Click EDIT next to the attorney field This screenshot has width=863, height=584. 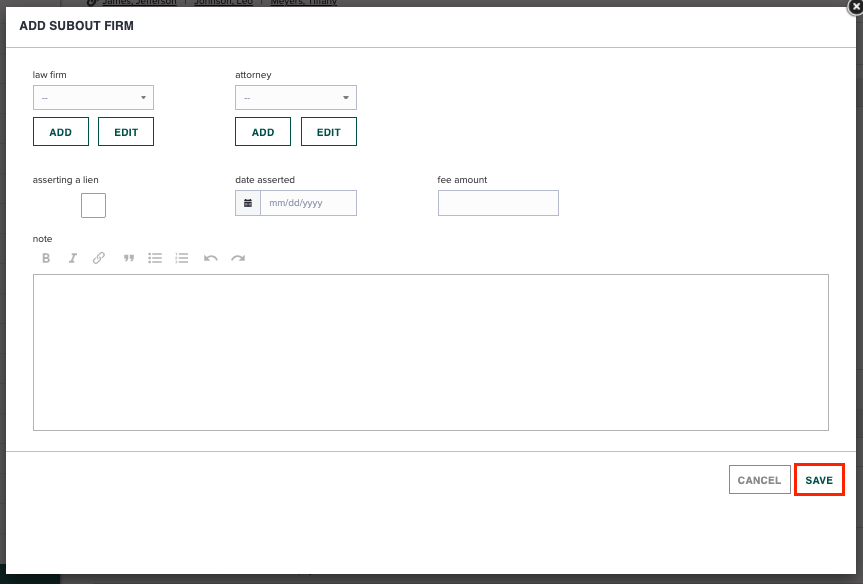(x=328, y=131)
